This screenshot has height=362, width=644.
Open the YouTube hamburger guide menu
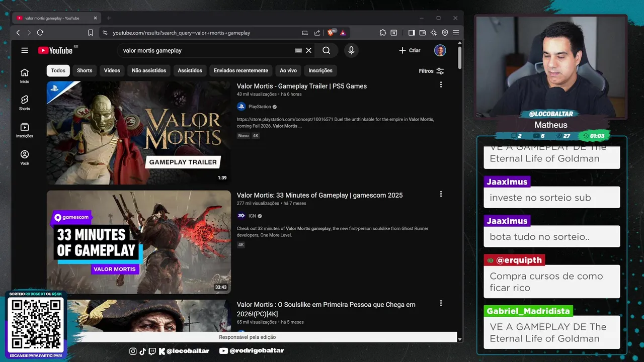pos(25,50)
